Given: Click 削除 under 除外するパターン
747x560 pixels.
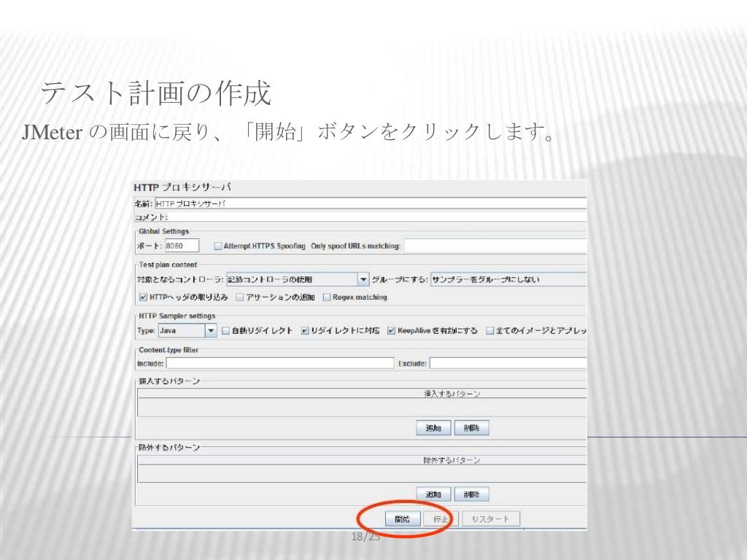Looking at the screenshot, I should coord(471,494).
